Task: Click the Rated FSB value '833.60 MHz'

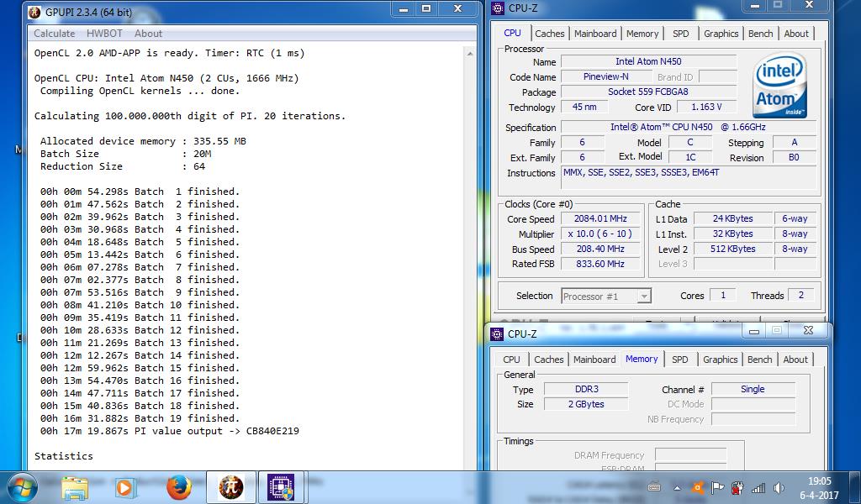Action: [x=600, y=264]
